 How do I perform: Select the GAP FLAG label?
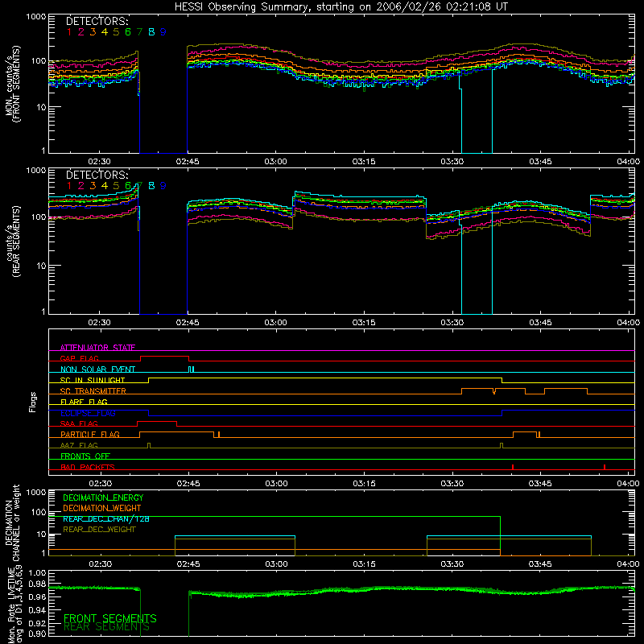79,358
